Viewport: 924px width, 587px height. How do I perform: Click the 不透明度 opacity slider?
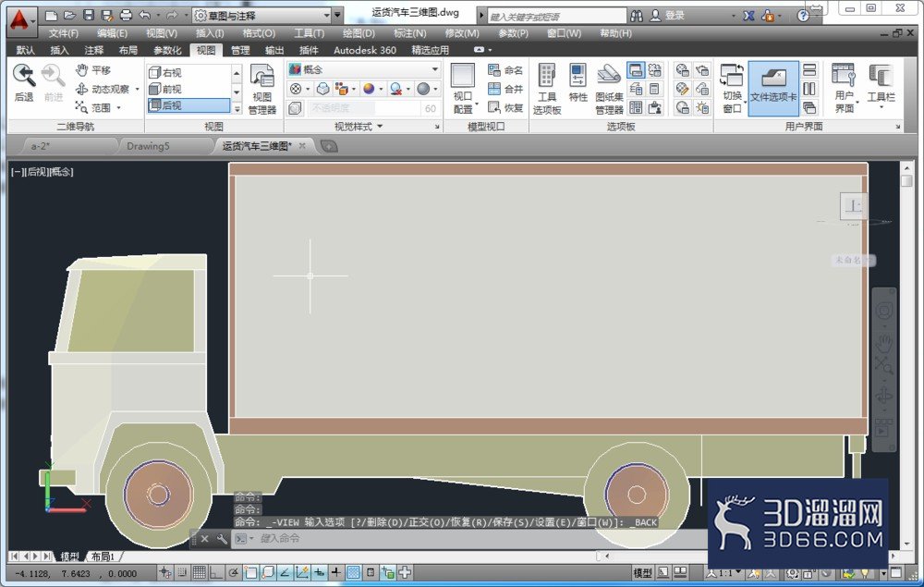(x=363, y=108)
